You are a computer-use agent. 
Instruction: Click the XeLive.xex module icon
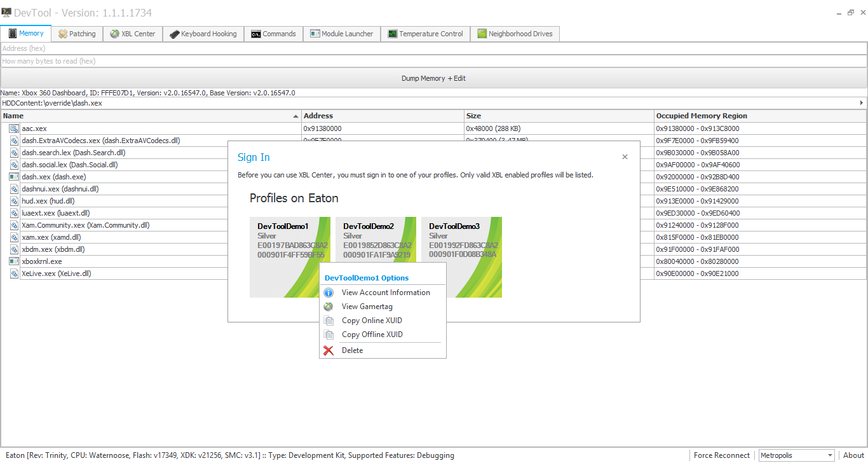14,273
